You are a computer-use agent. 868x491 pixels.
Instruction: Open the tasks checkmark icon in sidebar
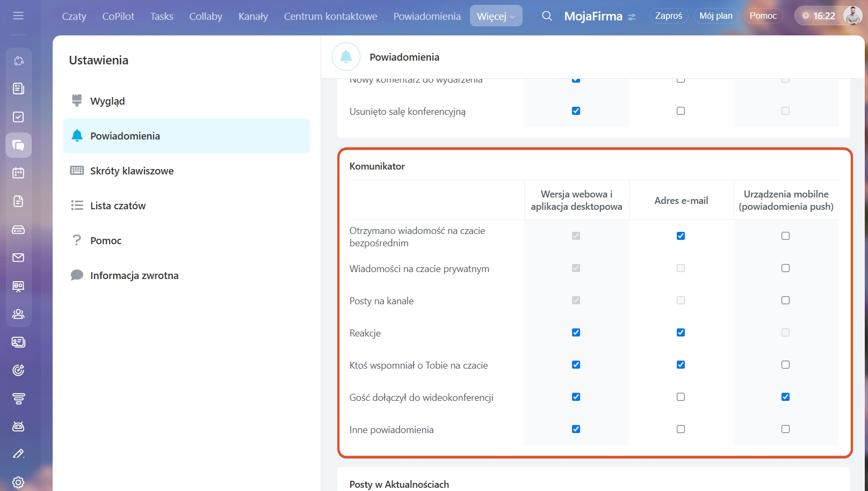pos(18,117)
